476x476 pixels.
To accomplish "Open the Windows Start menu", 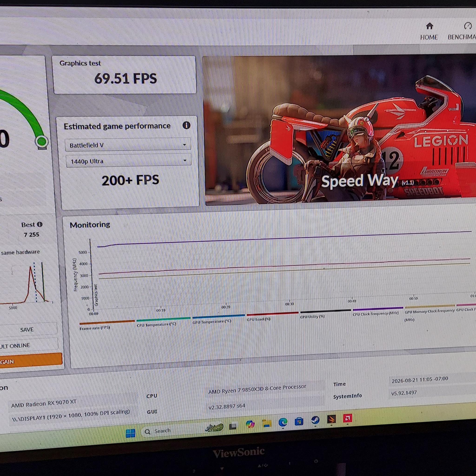I will tap(130, 433).
